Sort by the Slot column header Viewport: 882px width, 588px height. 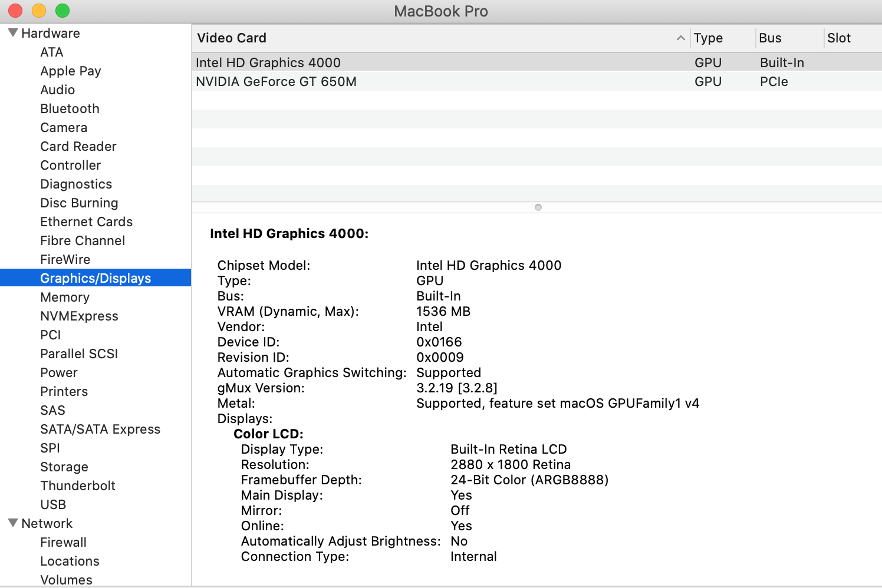(x=853, y=38)
